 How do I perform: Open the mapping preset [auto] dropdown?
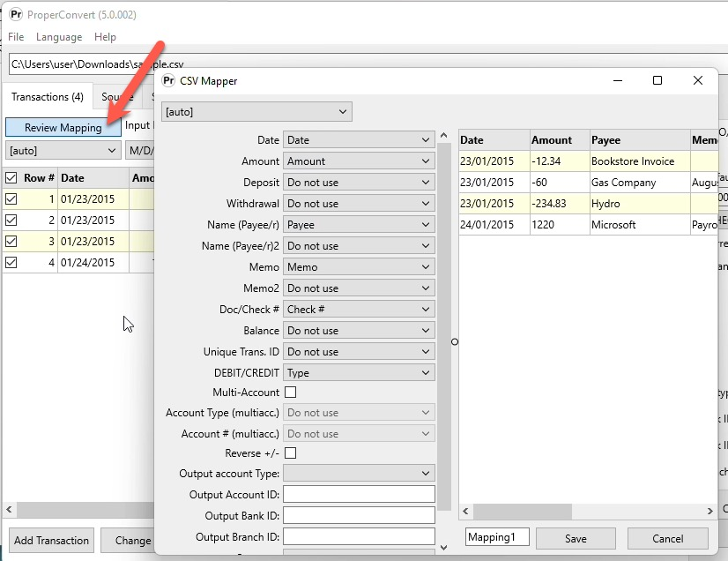256,111
